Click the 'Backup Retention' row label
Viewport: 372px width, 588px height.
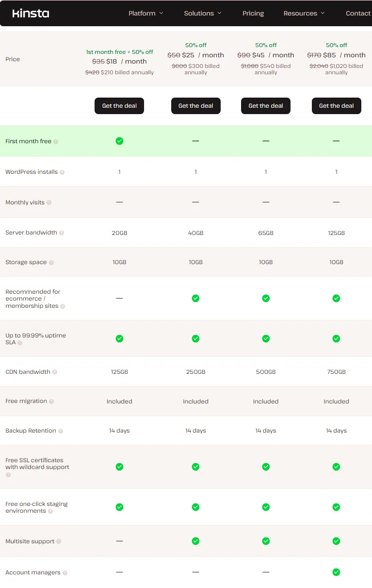tap(31, 431)
